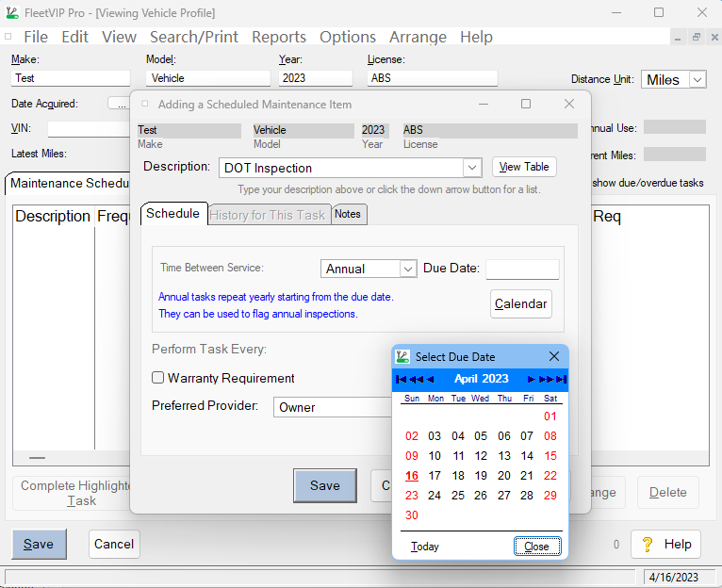Image resolution: width=722 pixels, height=588 pixels.
Task: Jump to first month in calendar
Action: [402, 379]
